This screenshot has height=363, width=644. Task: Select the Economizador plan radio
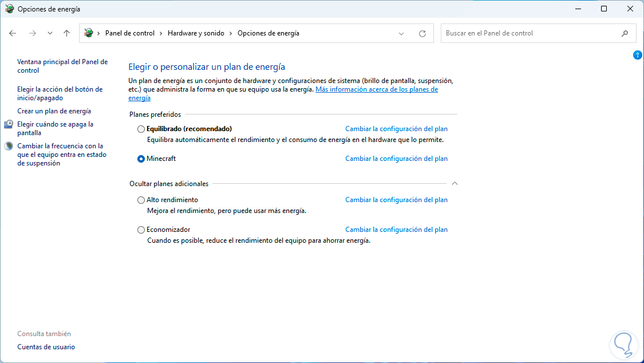coord(141,230)
